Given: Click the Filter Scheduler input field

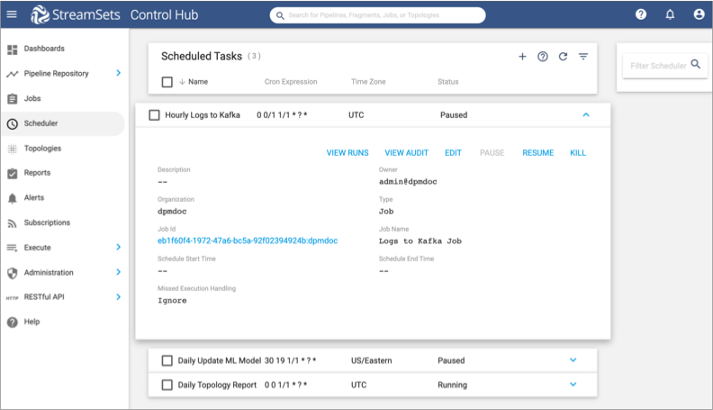Looking at the screenshot, I should [658, 66].
